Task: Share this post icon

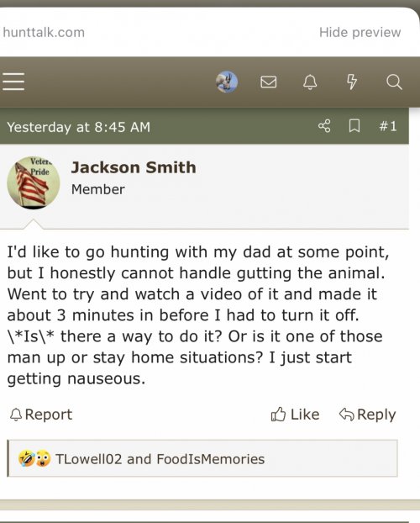Action: [324, 126]
